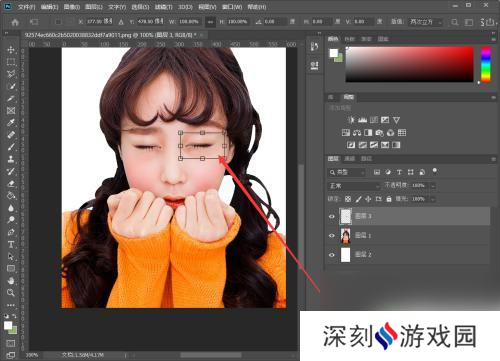
Task: Hide layer 图层 2
Action: coord(332,255)
